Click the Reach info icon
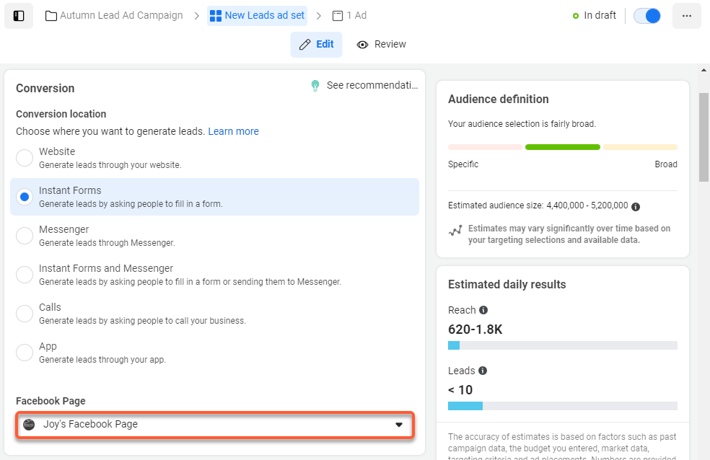This screenshot has height=460, width=710. pos(484,310)
